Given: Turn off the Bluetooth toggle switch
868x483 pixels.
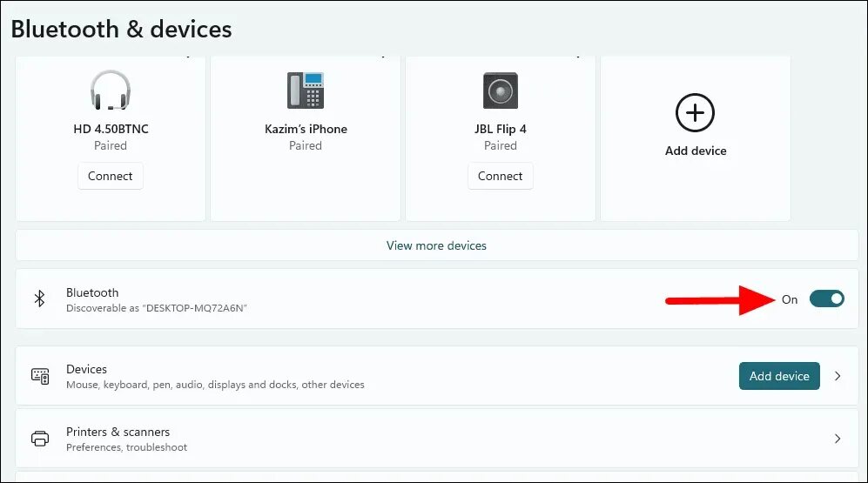Looking at the screenshot, I should point(826,299).
